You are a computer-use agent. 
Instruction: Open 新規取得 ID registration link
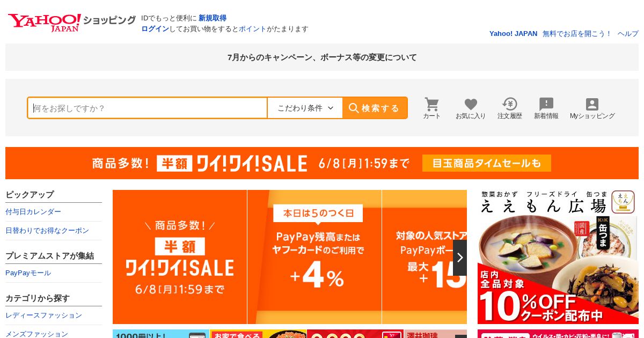click(213, 18)
